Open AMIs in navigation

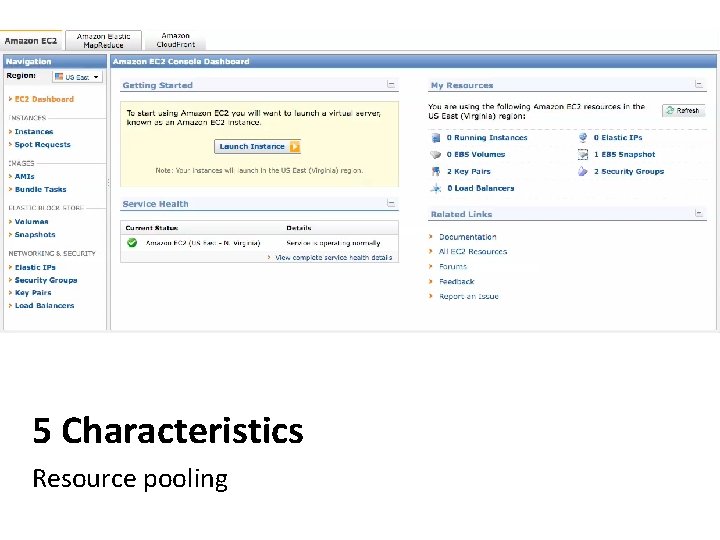(x=25, y=176)
